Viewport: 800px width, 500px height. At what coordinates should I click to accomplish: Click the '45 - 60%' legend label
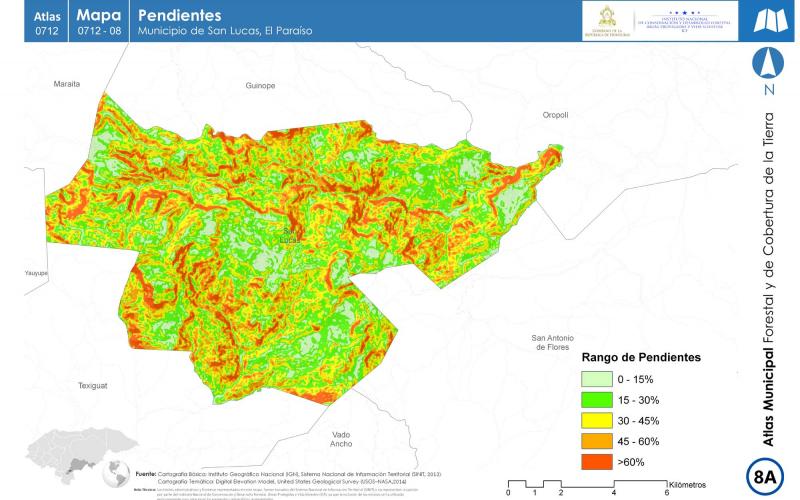pyautogui.click(x=638, y=442)
